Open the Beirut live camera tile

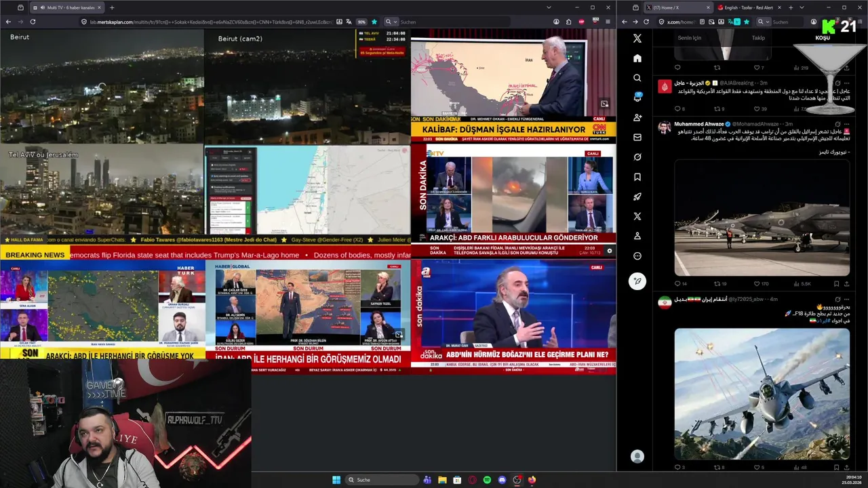(102, 86)
